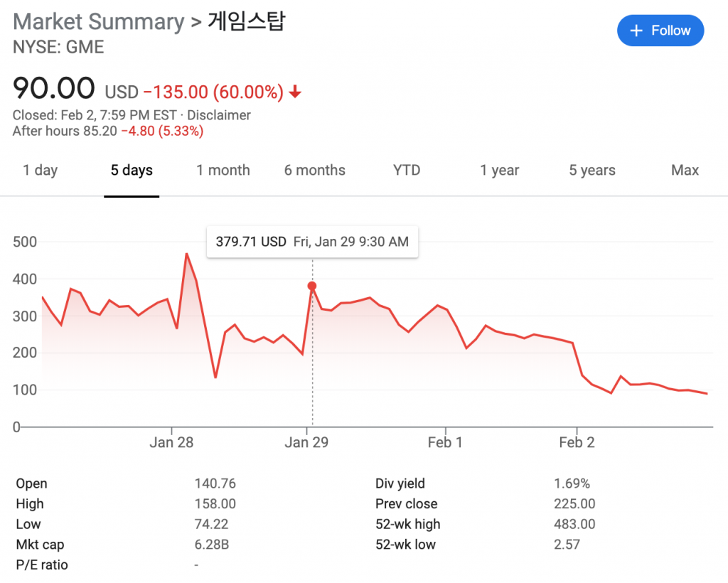
Task: Click the Market Summary breadcrumb
Action: tap(98, 21)
